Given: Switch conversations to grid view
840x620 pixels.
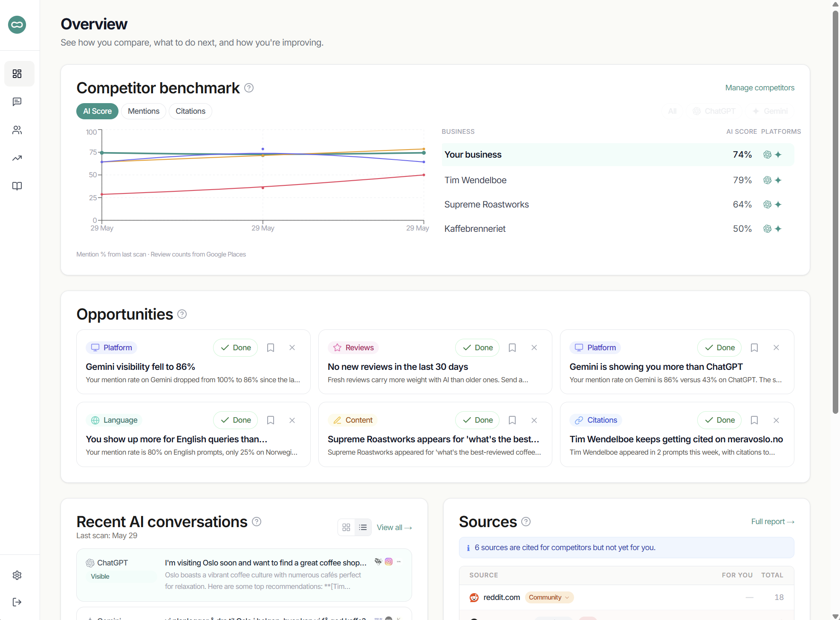Looking at the screenshot, I should coord(346,528).
